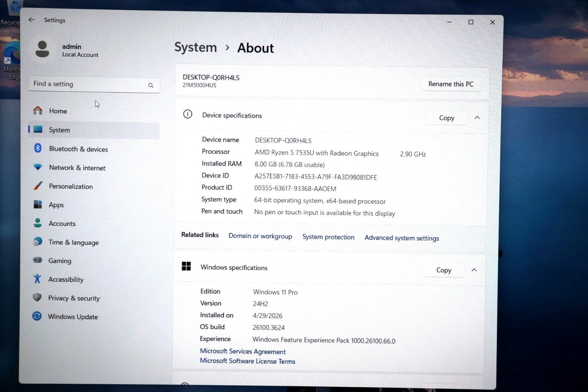Maximize the Settings window
This screenshot has width=588, height=392.
click(471, 22)
